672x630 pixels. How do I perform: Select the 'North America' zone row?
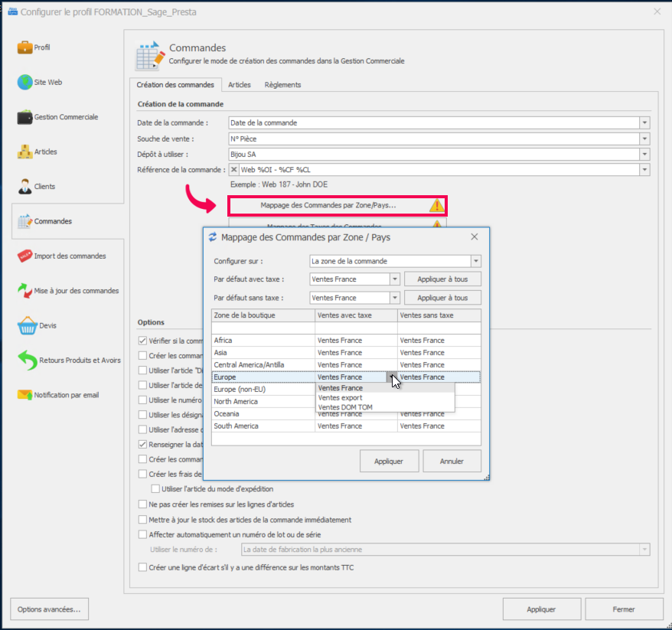coord(236,402)
